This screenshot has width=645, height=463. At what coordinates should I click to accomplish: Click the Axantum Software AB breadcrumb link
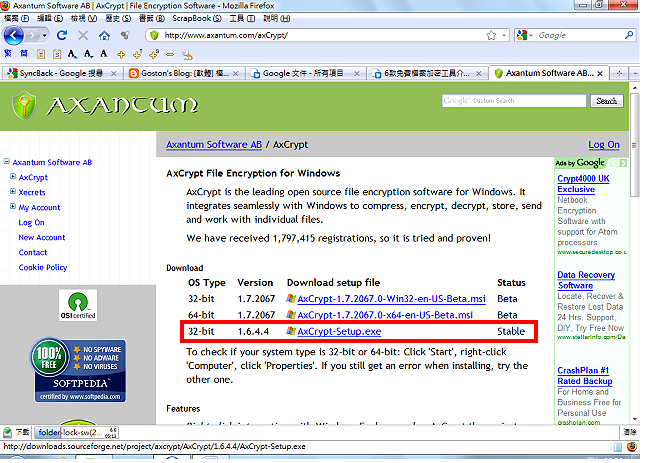(214, 145)
